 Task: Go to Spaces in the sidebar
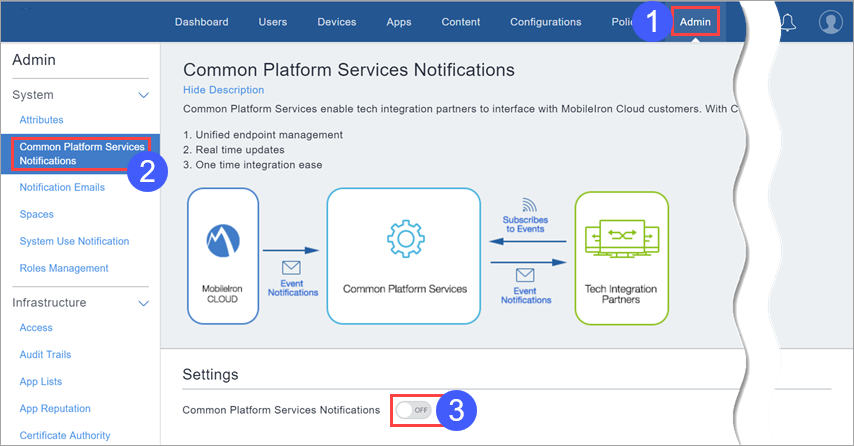tap(36, 215)
